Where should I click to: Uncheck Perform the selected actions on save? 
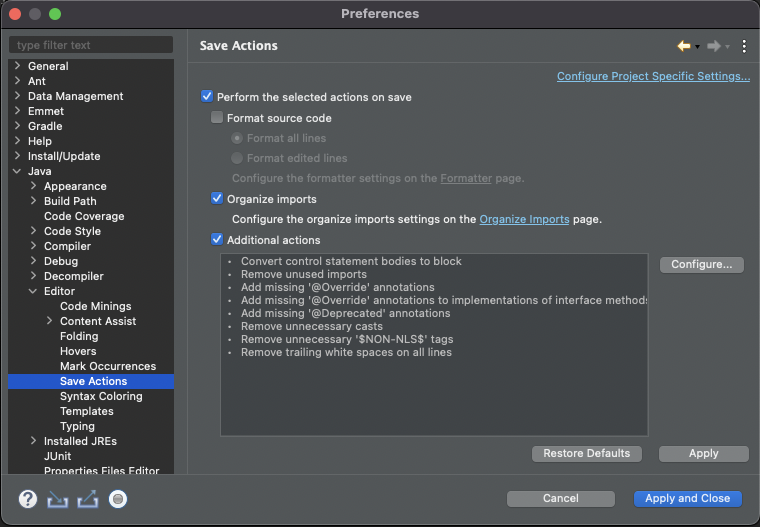(207, 96)
